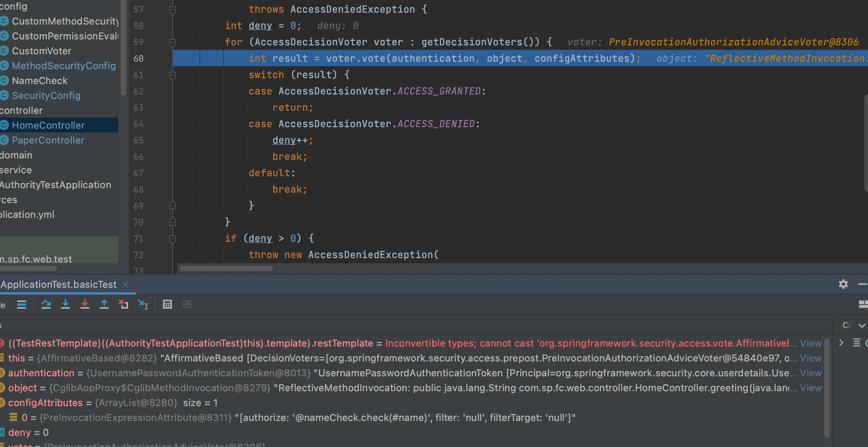868x447 pixels.
Task: Toggle breakpoint in gutter at line 65
Action: coord(156,140)
